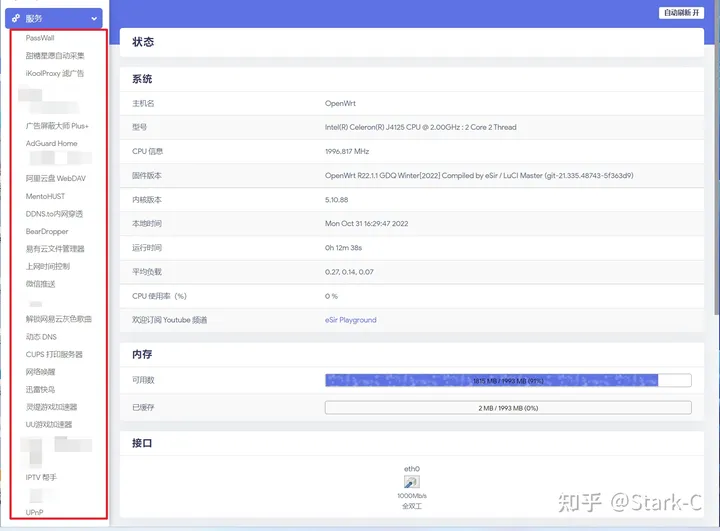Open 上网时间控制 entry

pos(48,266)
